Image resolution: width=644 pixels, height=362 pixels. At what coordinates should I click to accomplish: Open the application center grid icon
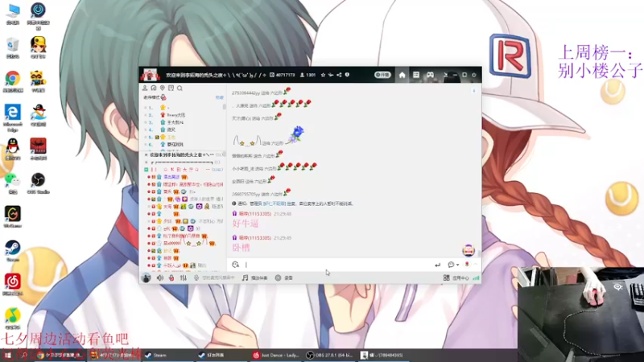click(x=447, y=278)
